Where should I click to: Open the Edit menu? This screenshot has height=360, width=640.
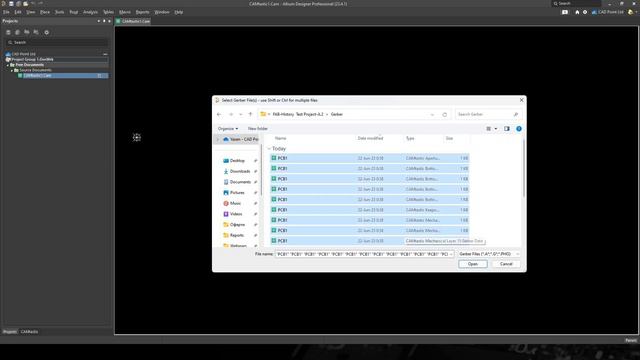tap(18, 12)
